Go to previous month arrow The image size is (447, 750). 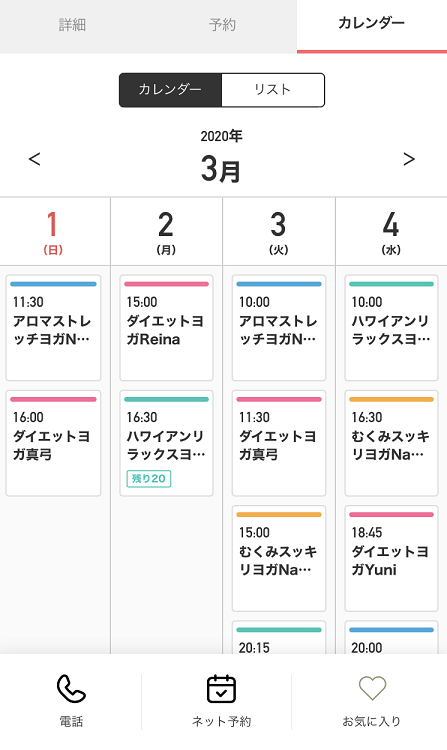(x=34, y=159)
